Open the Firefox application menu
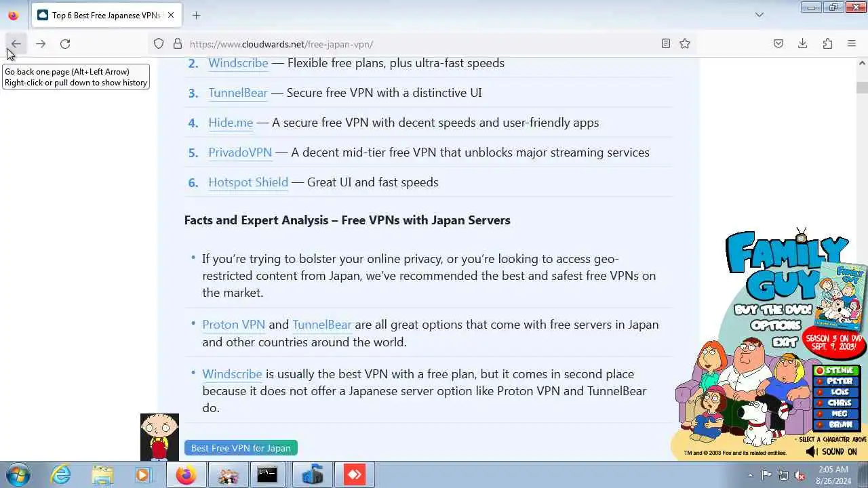The height and width of the screenshot is (488, 868). click(x=852, y=44)
